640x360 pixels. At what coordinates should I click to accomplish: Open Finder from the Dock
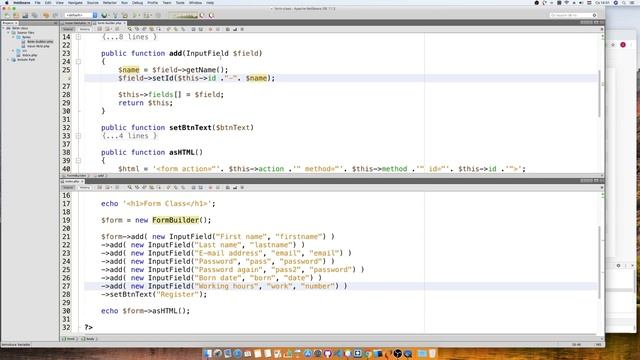208,353
